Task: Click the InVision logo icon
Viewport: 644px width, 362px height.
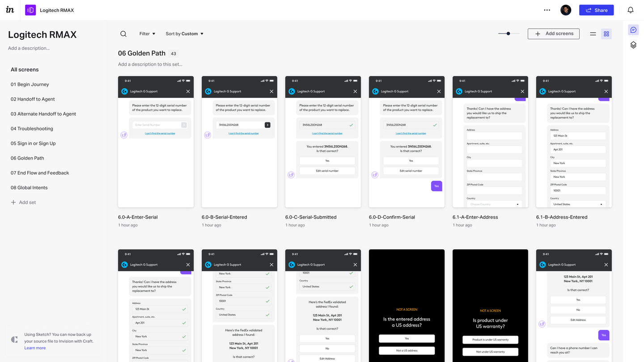Action: pyautogui.click(x=10, y=10)
